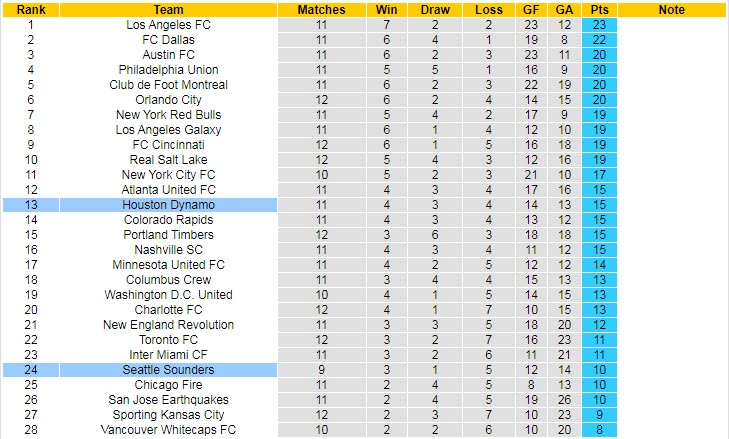Screen dimensions: 729x439
Task: Click the Chicago Fire team name
Action: click(168, 384)
